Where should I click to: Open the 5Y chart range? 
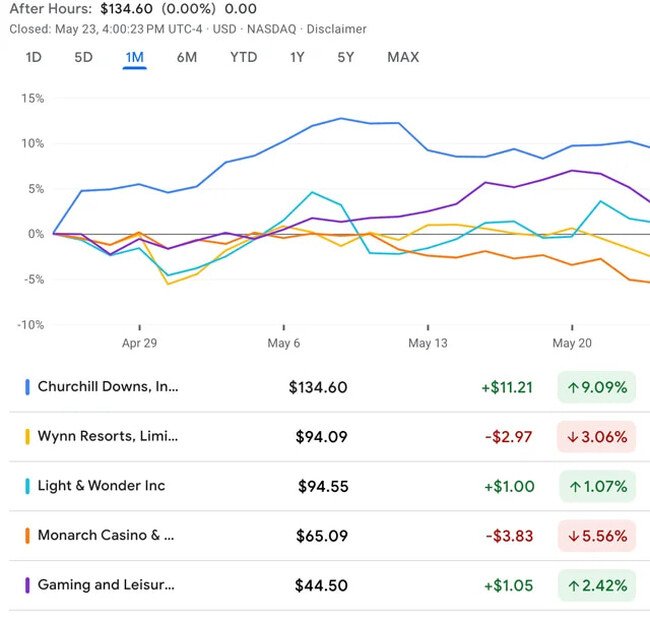coord(345,57)
